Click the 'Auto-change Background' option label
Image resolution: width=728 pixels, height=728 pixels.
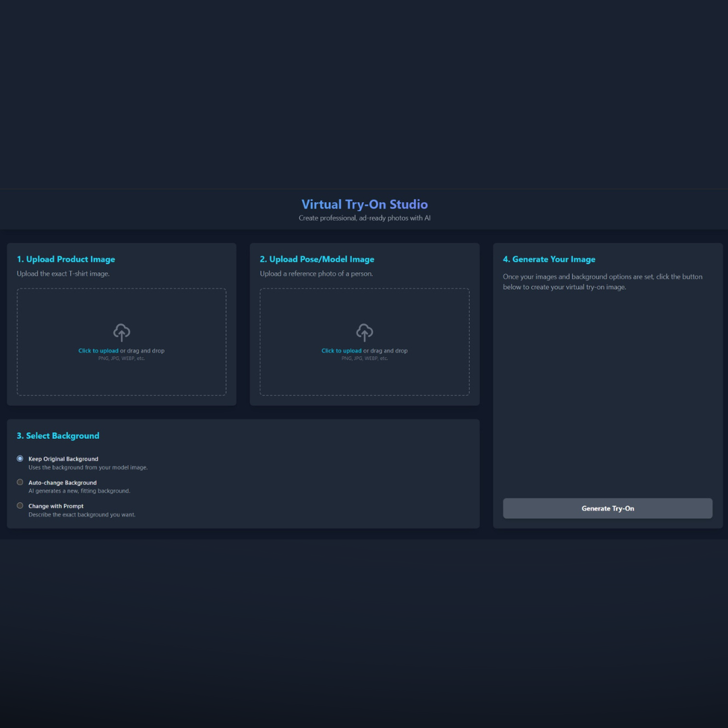(63, 483)
